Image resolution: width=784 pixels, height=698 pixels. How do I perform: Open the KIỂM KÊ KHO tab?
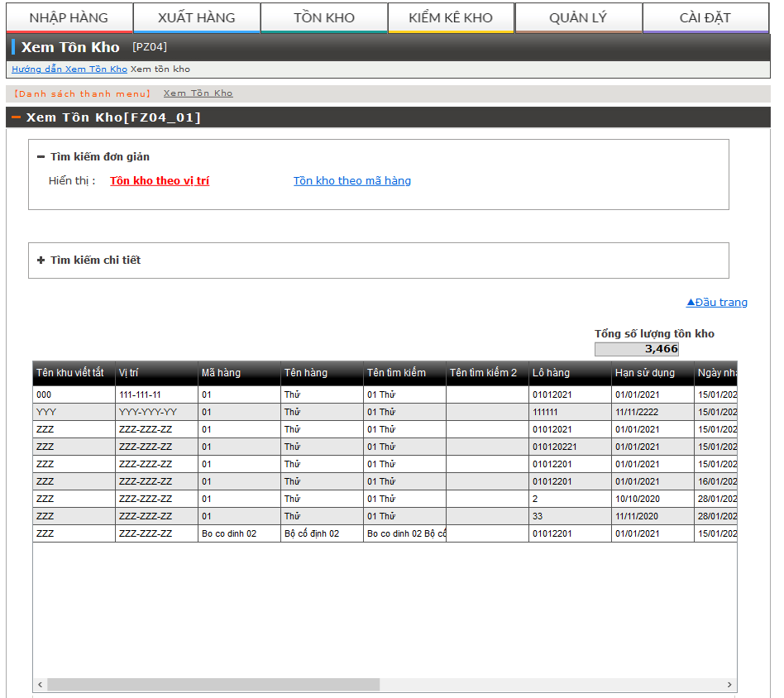pyautogui.click(x=451, y=15)
